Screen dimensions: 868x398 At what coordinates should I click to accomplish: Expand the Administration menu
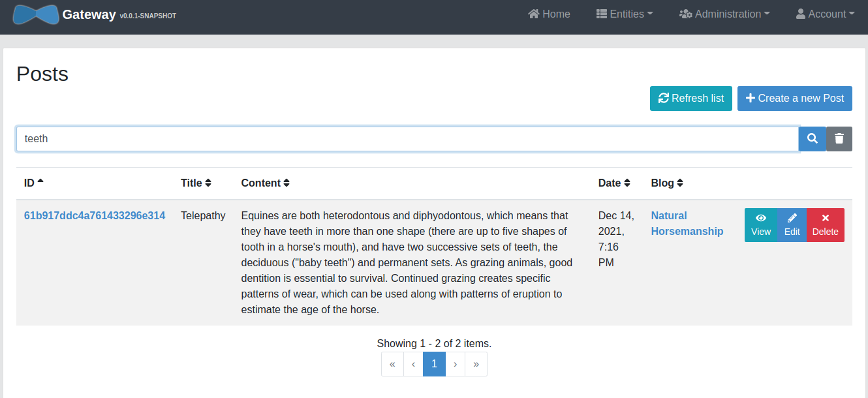pos(724,14)
